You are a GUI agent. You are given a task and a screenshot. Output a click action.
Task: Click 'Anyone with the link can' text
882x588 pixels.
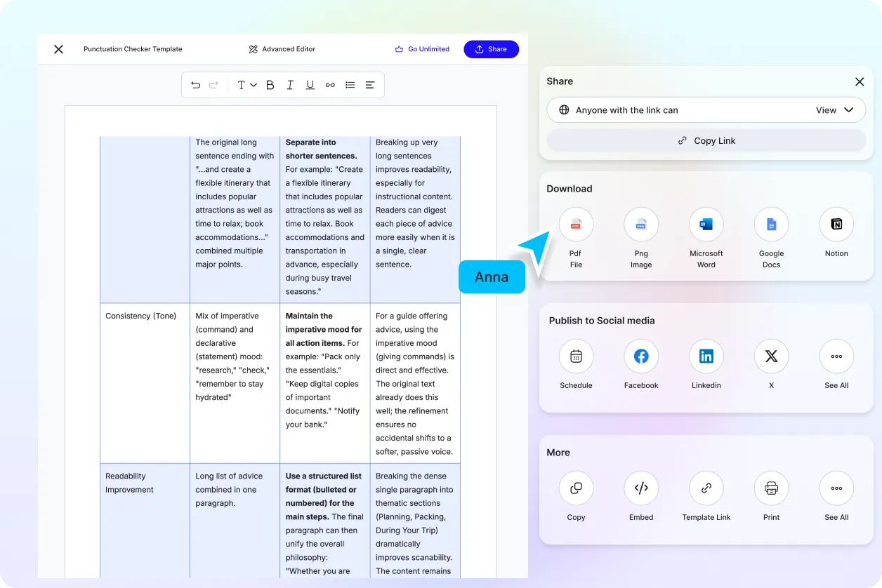click(626, 110)
